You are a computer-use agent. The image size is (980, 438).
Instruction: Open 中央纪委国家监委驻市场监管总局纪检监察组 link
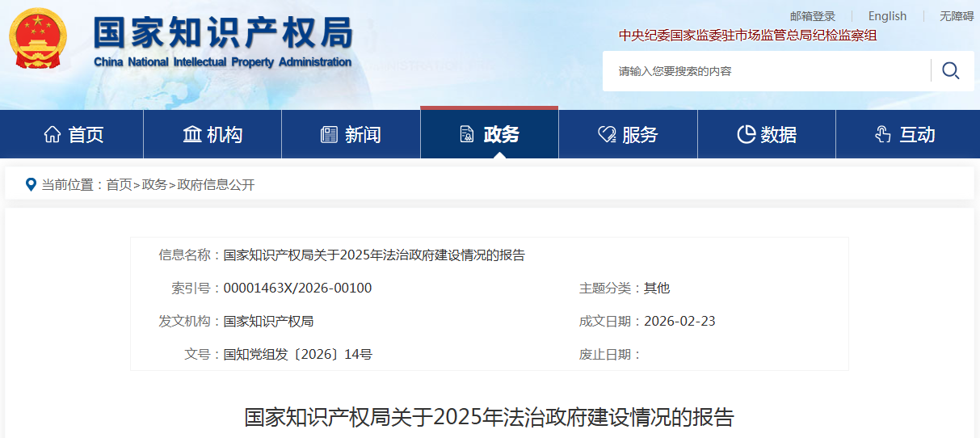(747, 36)
